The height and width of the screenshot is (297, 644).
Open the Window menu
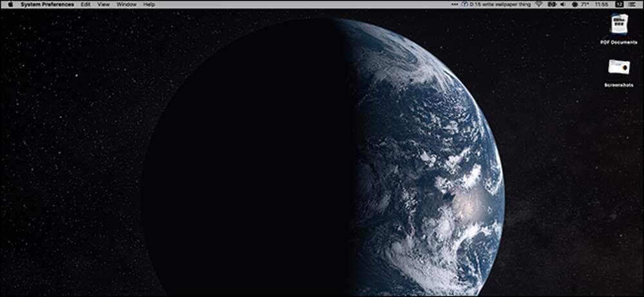pyautogui.click(x=126, y=4)
